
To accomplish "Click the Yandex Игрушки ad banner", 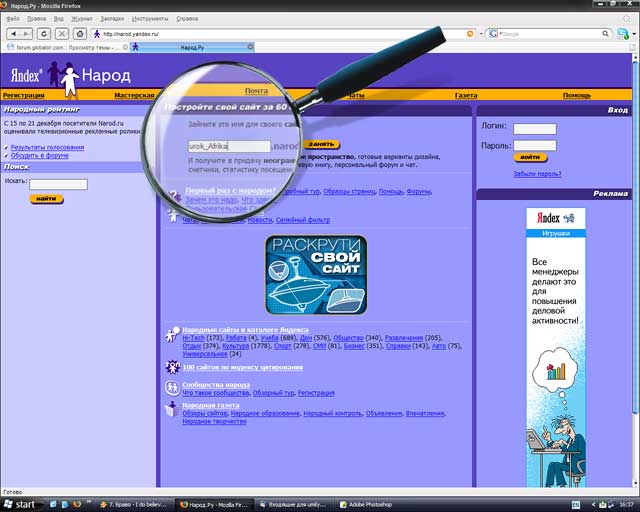I will point(556,347).
